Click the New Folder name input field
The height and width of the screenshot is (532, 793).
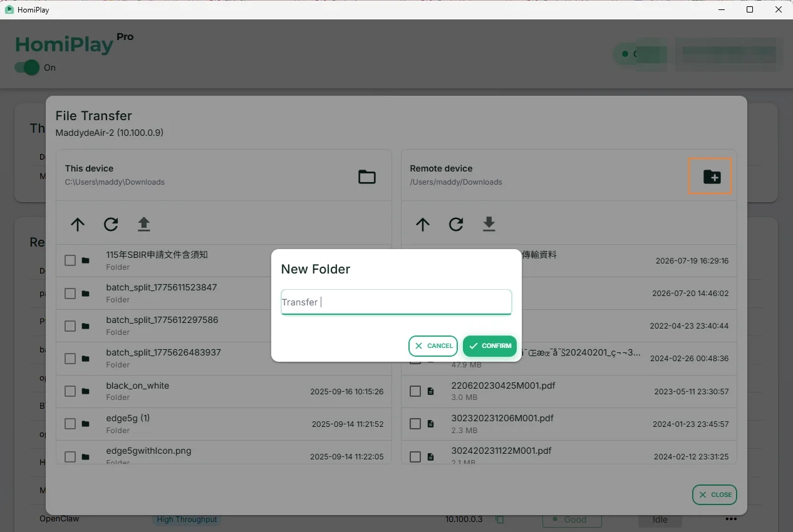[x=397, y=302]
